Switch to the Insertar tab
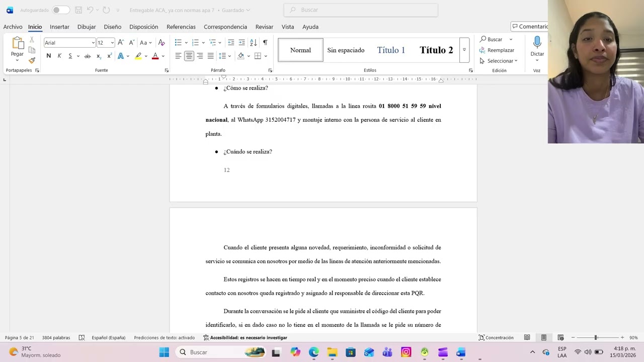The height and width of the screenshot is (362, 644). tap(59, 27)
